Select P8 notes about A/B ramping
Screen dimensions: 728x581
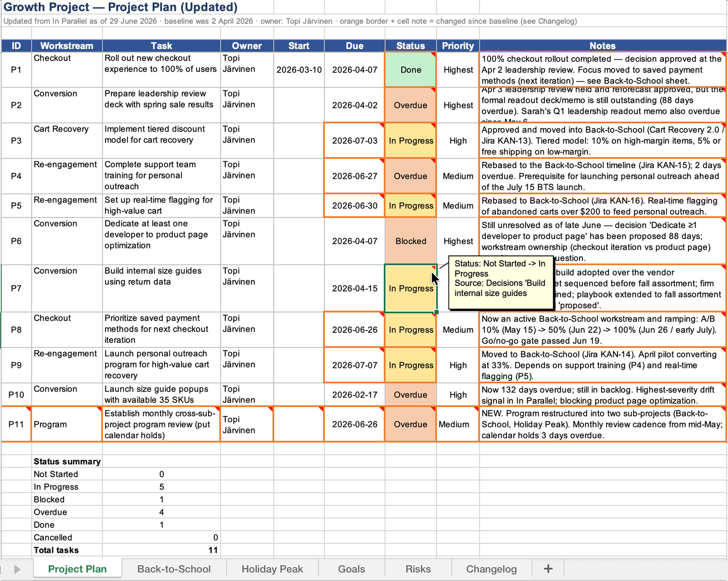602,330
